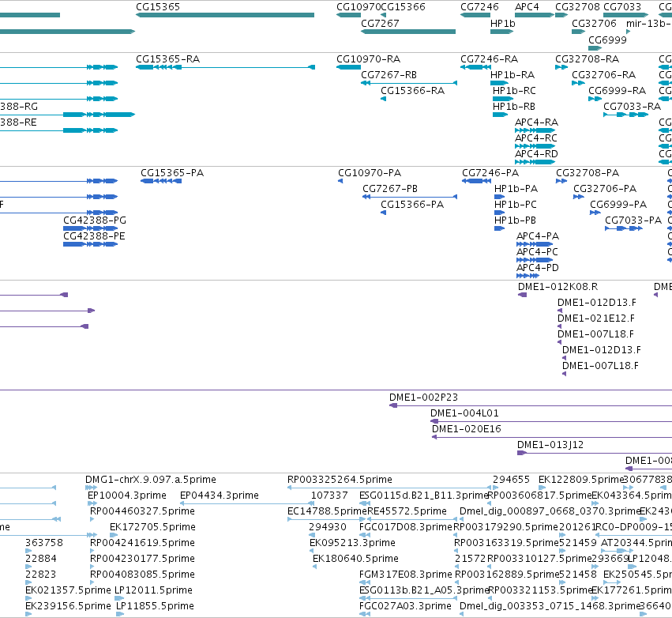
Task: Select the DME1-004L01 BAC clone
Action: coord(551,421)
